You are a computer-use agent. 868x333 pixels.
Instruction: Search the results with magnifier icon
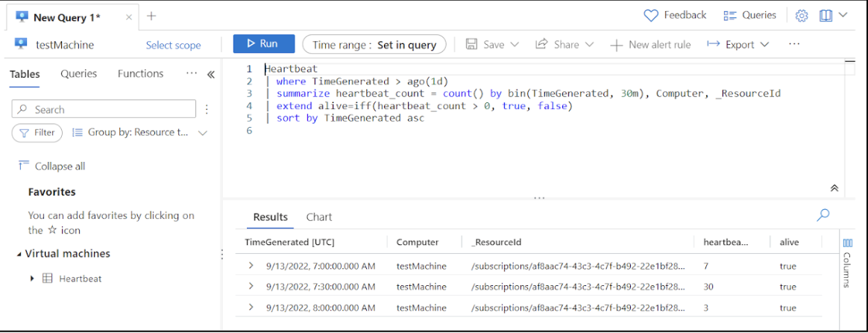(823, 215)
